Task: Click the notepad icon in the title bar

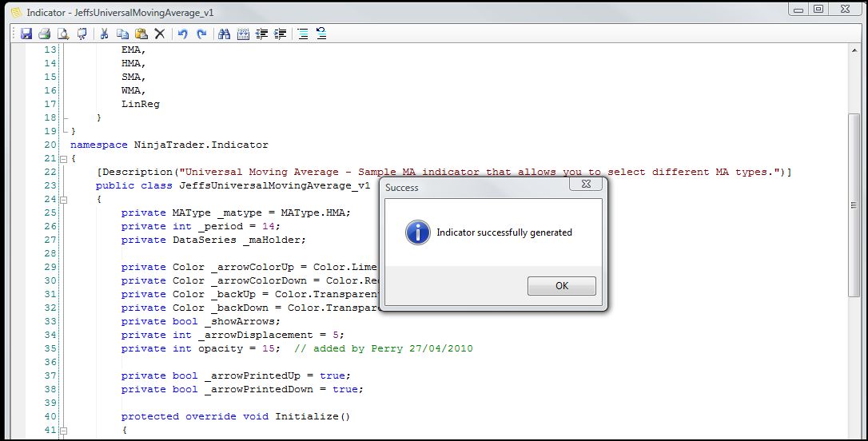Action: (x=17, y=12)
